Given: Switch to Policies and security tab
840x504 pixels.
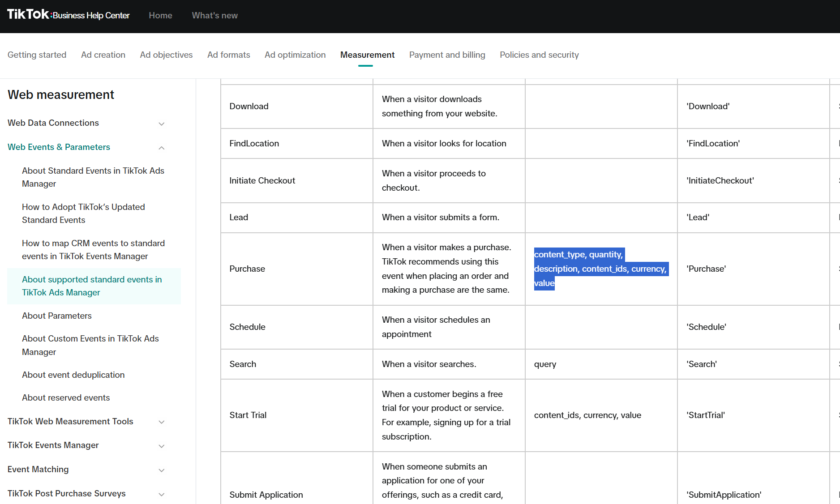Looking at the screenshot, I should coord(539,55).
